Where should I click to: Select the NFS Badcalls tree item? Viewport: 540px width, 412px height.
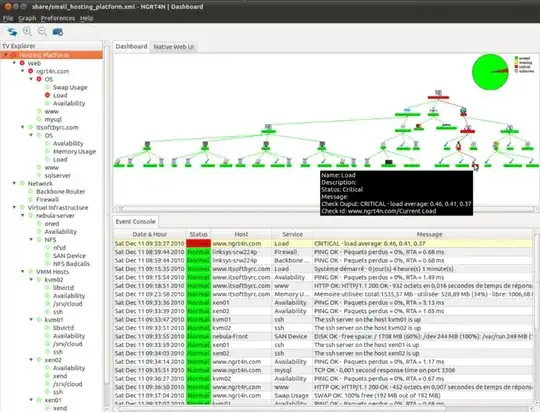71,264
